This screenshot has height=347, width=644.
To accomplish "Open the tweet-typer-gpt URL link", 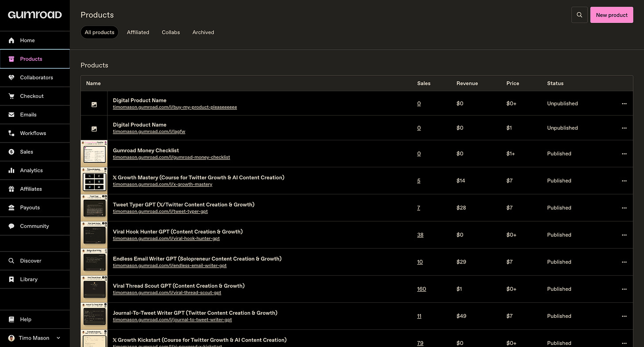I will coord(160,212).
